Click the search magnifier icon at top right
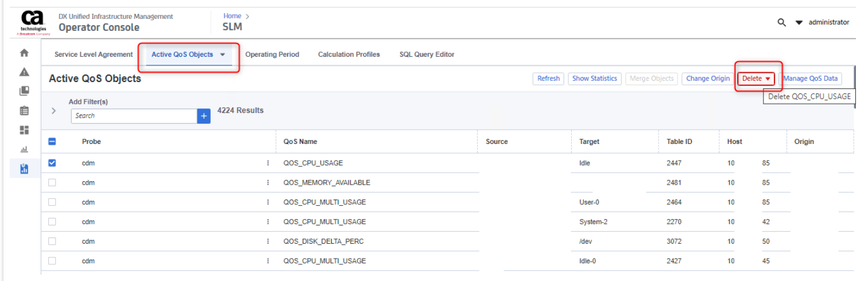This screenshot has height=281, width=868. pos(781,22)
